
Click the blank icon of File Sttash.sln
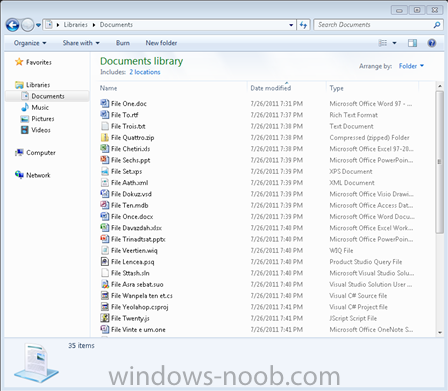pos(105,273)
